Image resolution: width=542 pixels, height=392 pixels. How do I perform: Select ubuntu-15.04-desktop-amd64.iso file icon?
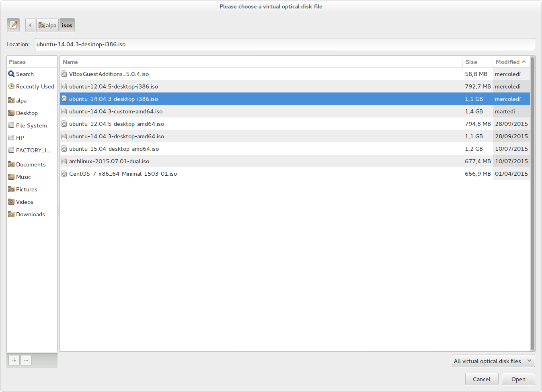tap(64, 149)
